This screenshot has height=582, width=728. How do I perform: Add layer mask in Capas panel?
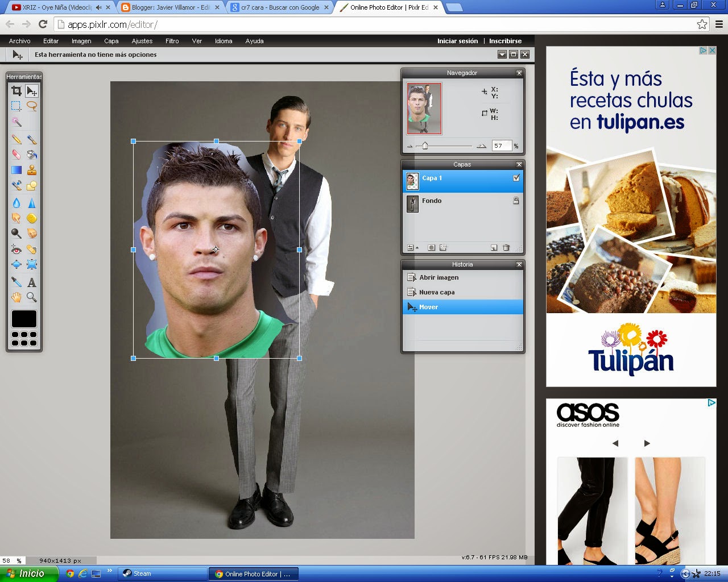click(x=431, y=248)
